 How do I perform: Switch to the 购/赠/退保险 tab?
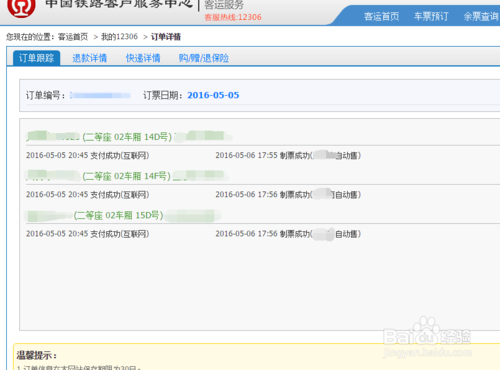tap(203, 58)
